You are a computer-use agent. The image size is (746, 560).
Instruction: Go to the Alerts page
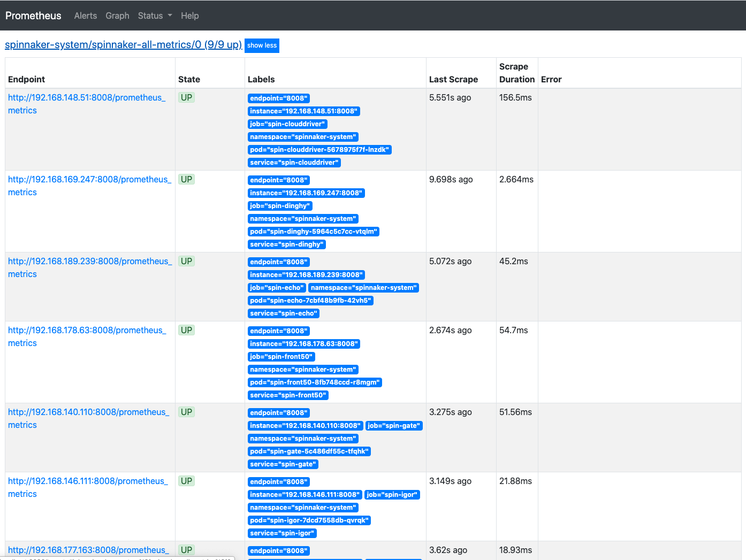(x=86, y=16)
